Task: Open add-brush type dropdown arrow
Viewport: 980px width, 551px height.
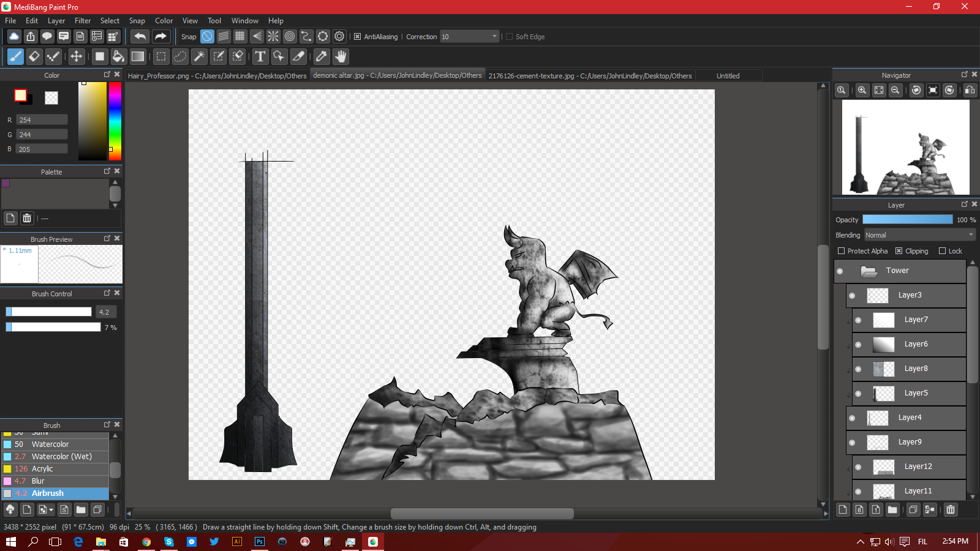Action: click(51, 509)
